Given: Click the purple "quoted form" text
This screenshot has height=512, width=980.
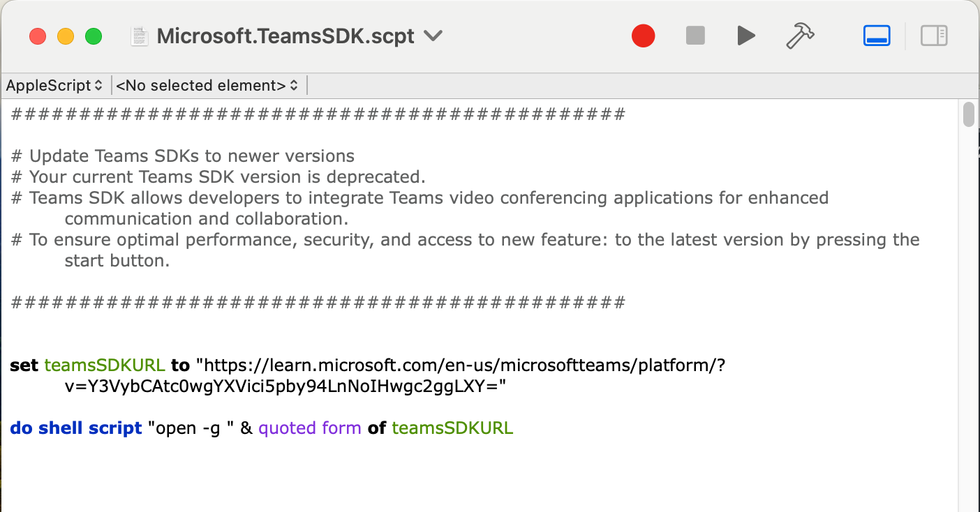Looking at the screenshot, I should tap(309, 428).
